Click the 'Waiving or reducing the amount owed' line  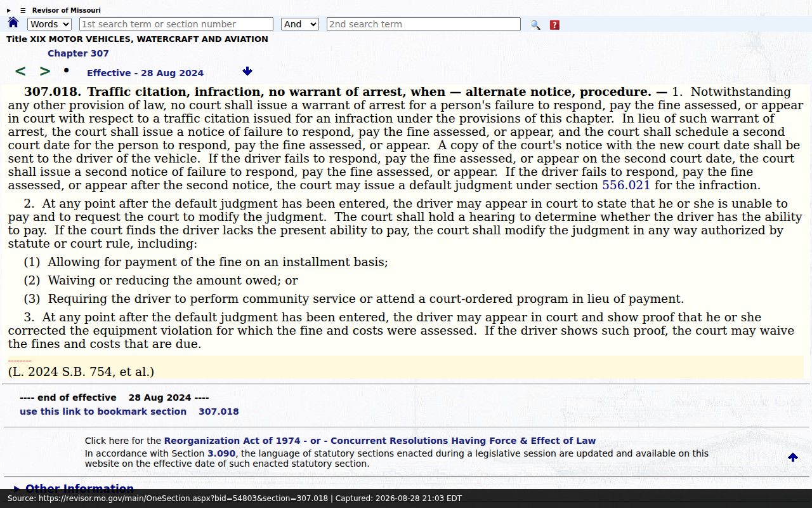click(x=160, y=281)
